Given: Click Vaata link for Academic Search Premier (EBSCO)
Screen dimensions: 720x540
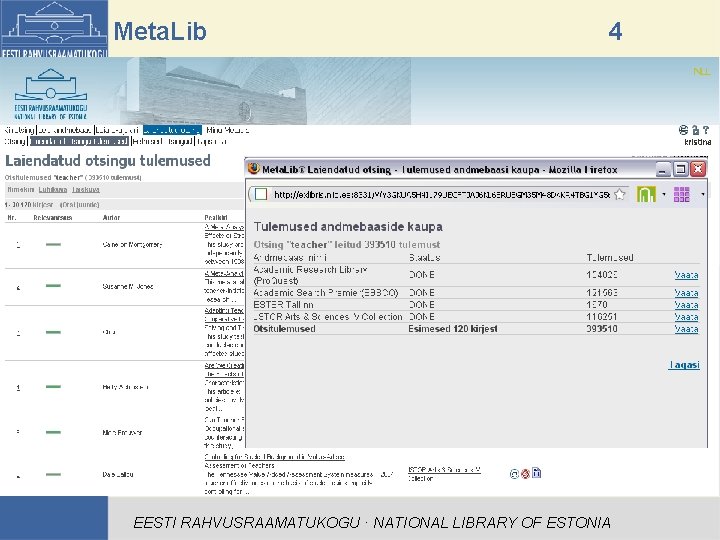Looking at the screenshot, I should coord(686,293).
